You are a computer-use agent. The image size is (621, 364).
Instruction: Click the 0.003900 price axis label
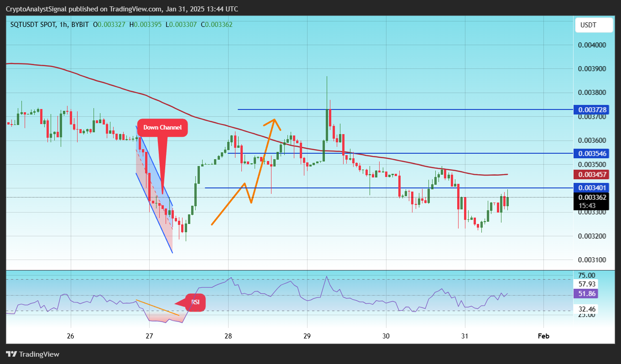(x=592, y=69)
